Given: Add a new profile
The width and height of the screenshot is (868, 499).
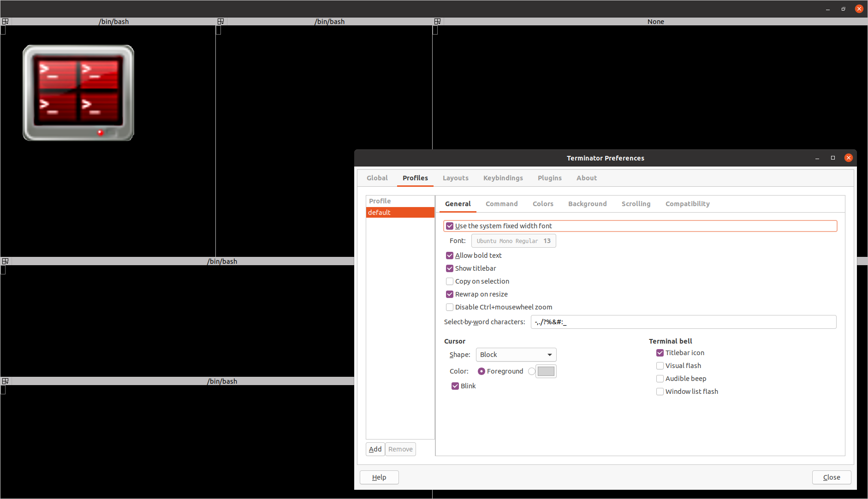Looking at the screenshot, I should tap(375, 449).
